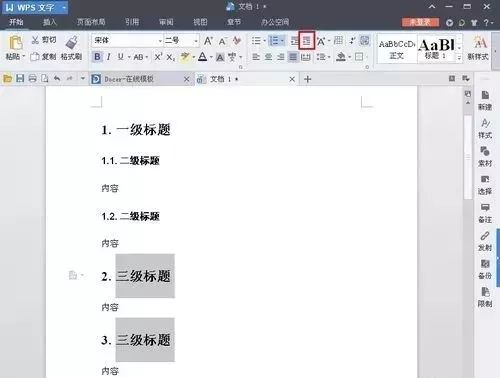Click the undo arrow icon
Image resolution: width=500 pixels, height=378 pixels.
coord(57,79)
